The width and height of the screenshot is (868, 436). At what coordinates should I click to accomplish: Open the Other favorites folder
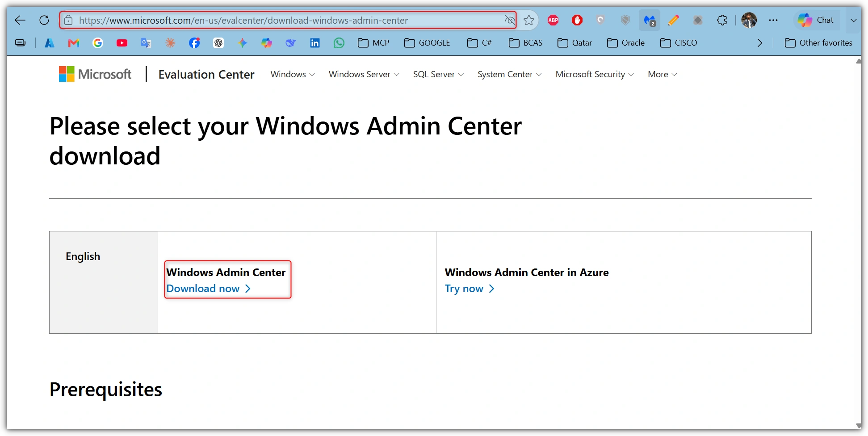(x=818, y=43)
